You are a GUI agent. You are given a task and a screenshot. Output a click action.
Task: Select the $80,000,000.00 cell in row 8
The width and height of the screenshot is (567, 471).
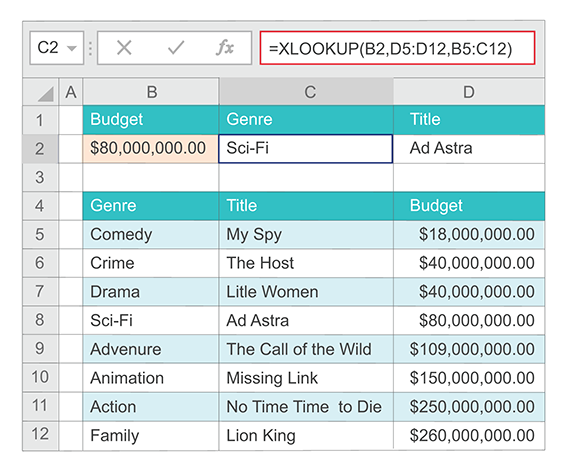(469, 320)
